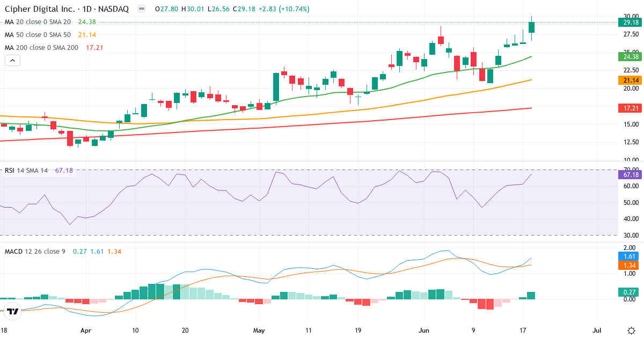Click the 0.00 MACD axis label
This screenshot has width=644, height=338.
(630, 299)
